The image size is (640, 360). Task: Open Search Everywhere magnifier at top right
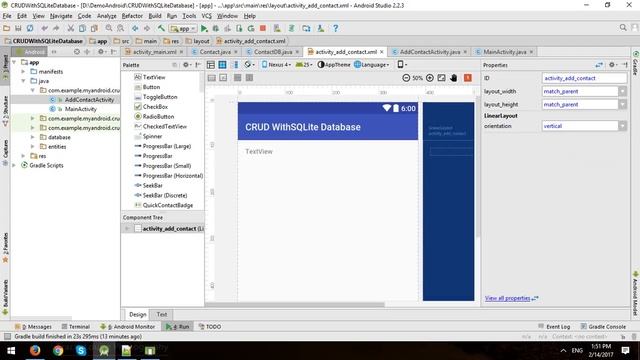click(623, 27)
